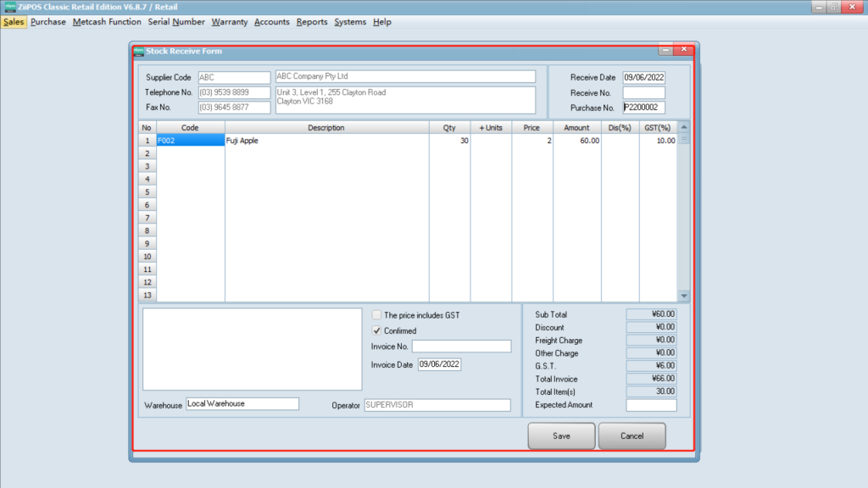
Task: Select the F002 code cell
Action: pos(190,141)
